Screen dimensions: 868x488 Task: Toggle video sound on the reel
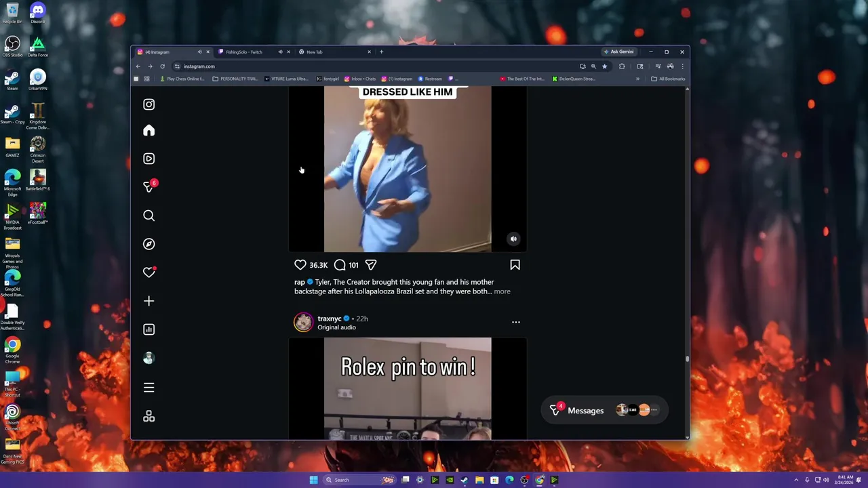pyautogui.click(x=513, y=239)
